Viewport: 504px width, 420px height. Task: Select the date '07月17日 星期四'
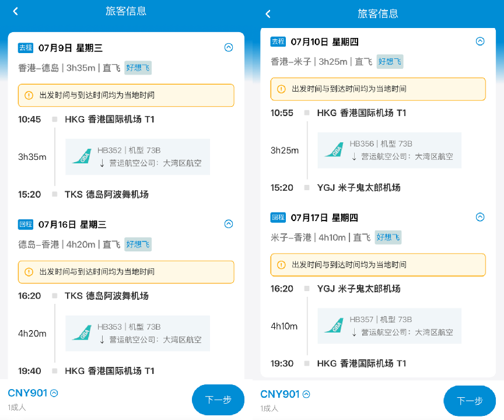pyautogui.click(x=324, y=218)
